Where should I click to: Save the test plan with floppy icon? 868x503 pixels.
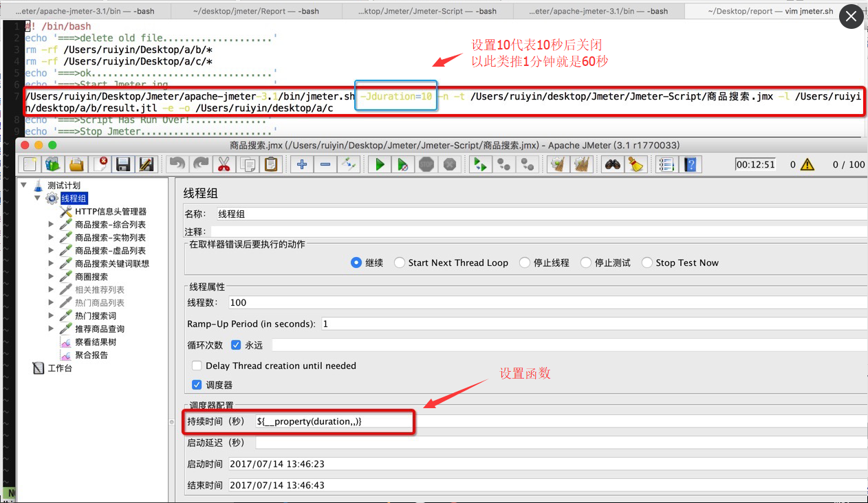[124, 164]
